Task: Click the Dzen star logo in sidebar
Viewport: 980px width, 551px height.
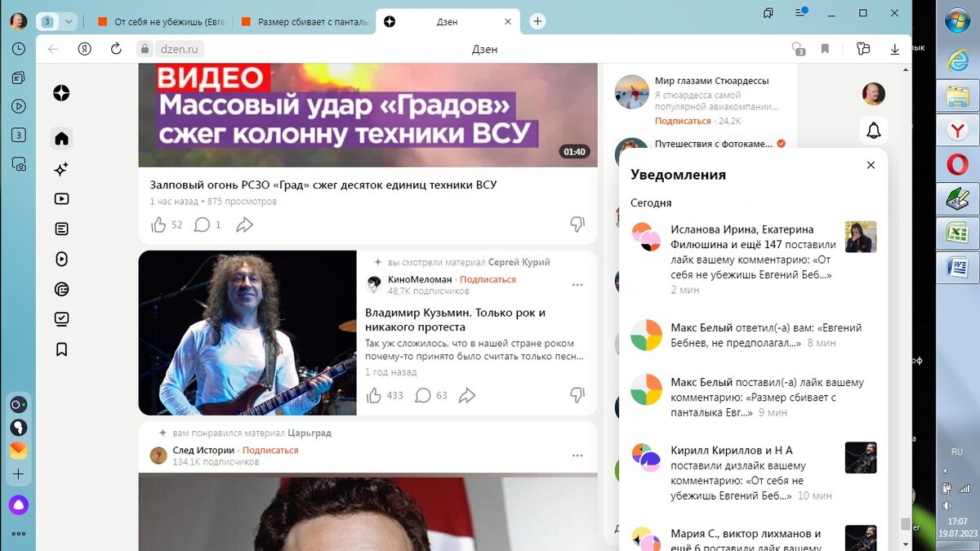Action: click(x=61, y=93)
